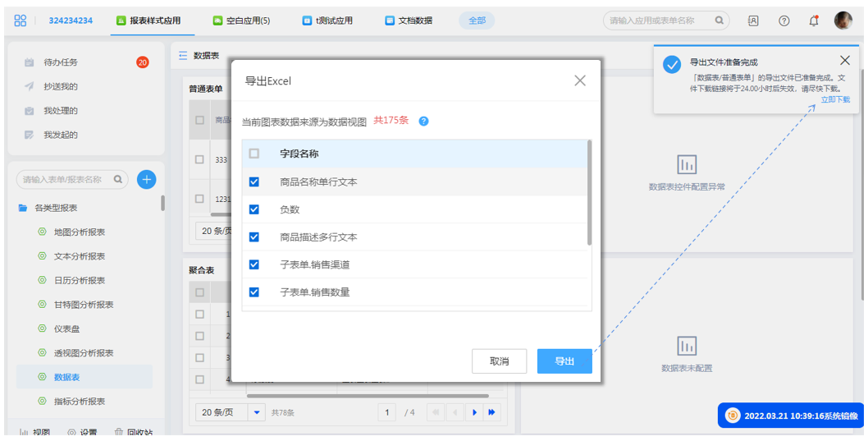Image resolution: width=868 pixels, height=441 pixels.
Task: Switch to the 空白应用(5) tab
Action: 241,21
